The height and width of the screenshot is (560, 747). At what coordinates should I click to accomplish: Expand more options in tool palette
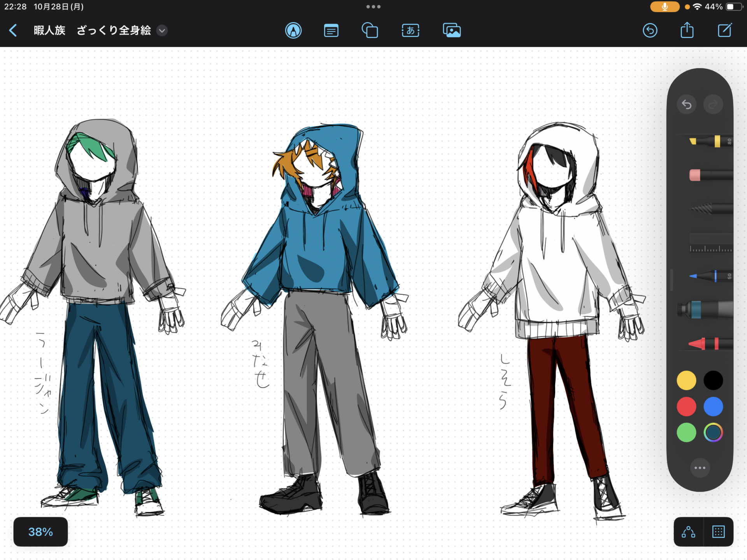tap(700, 468)
